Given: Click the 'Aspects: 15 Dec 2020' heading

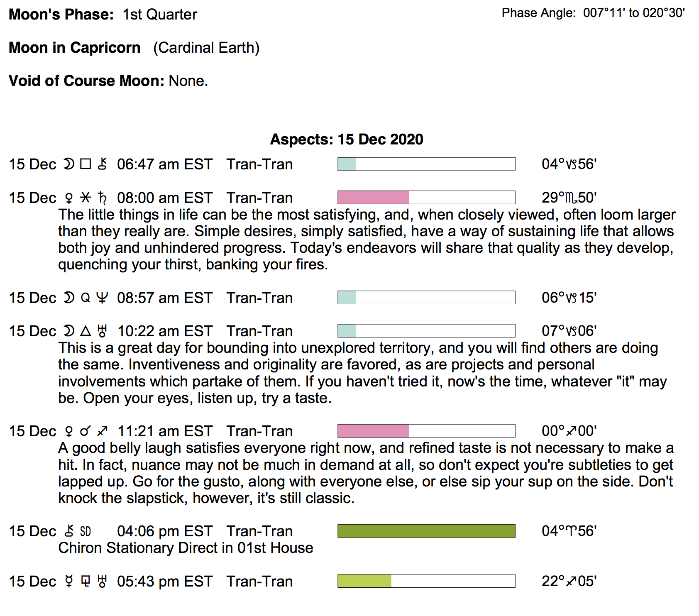Looking at the screenshot, I should 347,139.
